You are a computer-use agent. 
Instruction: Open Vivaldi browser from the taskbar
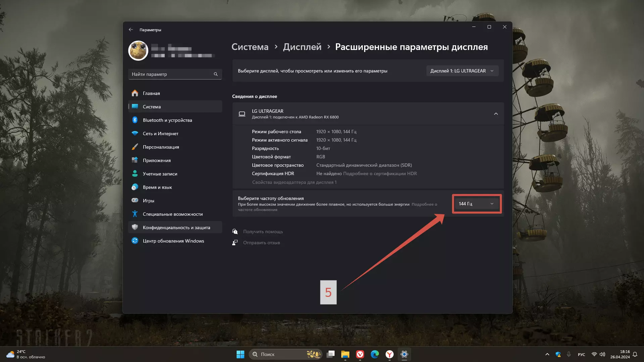(360, 354)
